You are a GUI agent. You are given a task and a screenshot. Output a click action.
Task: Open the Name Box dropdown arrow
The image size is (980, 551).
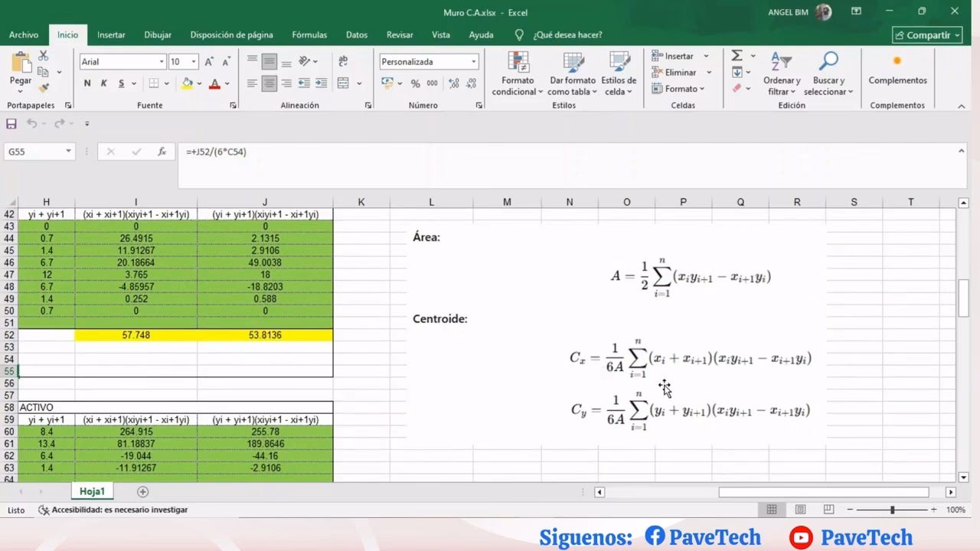(x=68, y=152)
